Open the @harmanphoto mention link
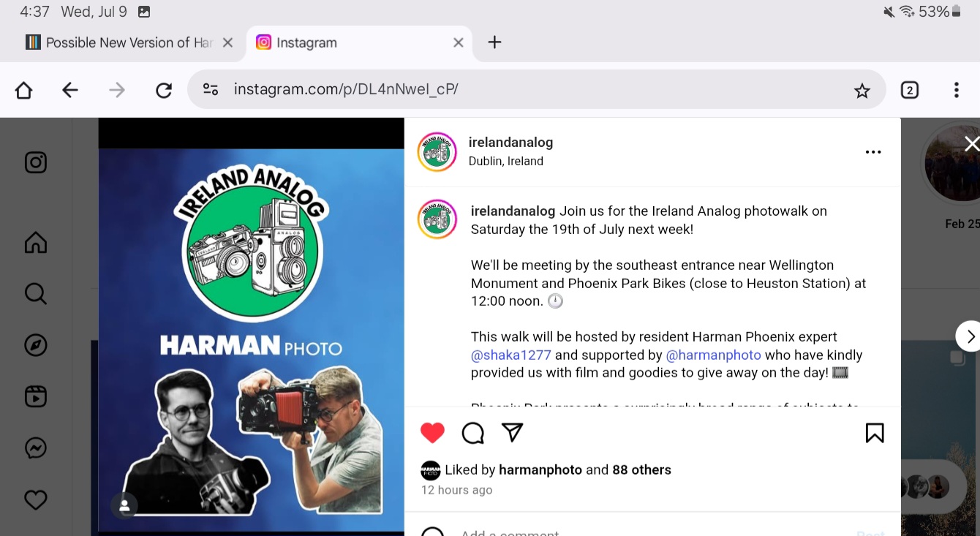This screenshot has width=980, height=536. point(714,355)
